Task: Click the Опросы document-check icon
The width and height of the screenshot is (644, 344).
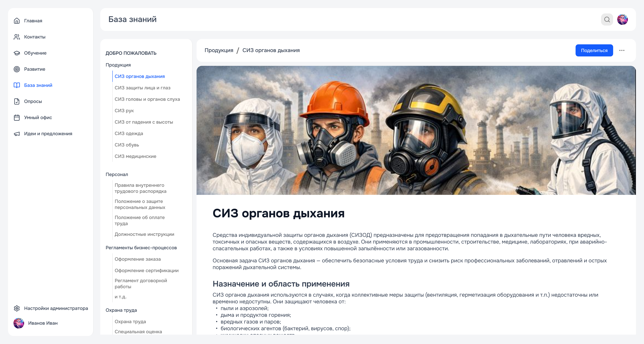Action: (x=17, y=101)
